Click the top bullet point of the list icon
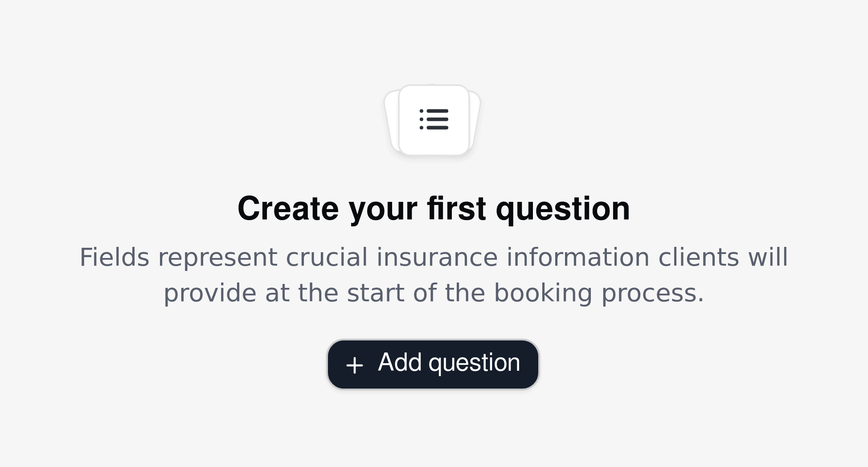 (x=422, y=111)
